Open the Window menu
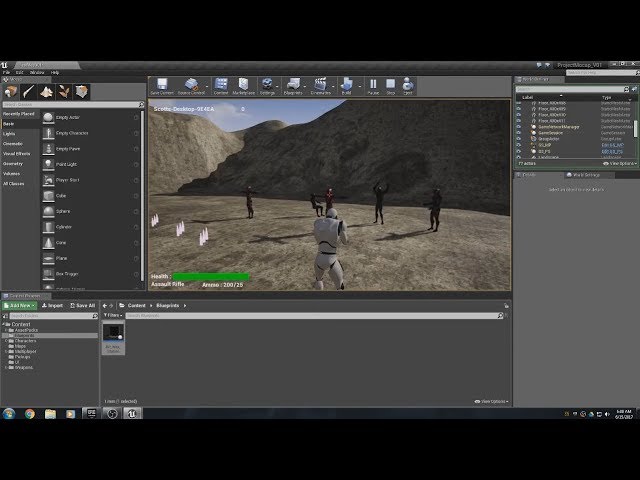Viewport: 640px width, 480px height. click(x=37, y=72)
